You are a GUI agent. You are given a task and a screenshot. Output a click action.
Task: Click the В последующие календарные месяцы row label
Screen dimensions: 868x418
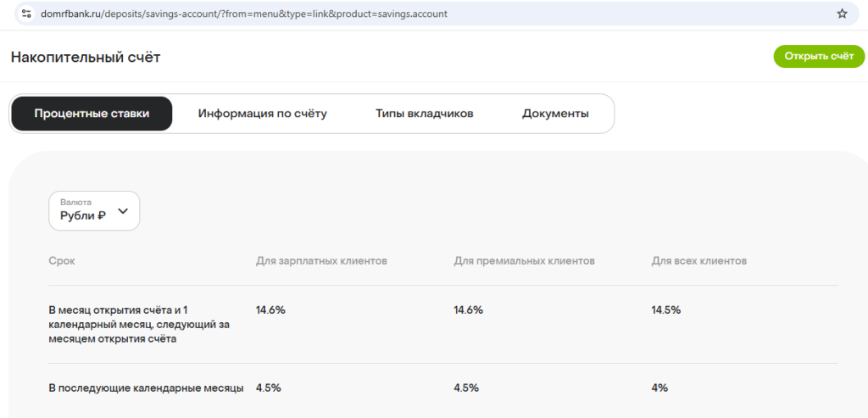tap(146, 387)
